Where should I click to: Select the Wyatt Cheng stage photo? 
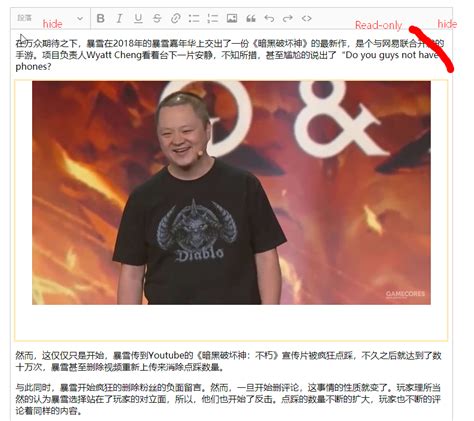click(231, 193)
